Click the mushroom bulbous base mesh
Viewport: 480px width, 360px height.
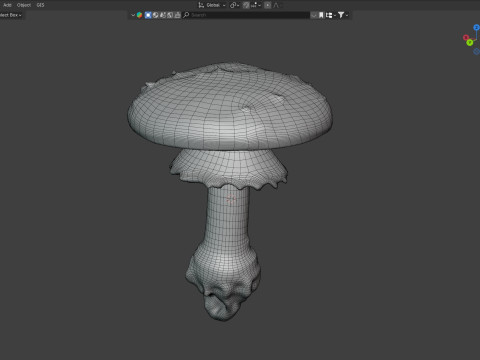pyautogui.click(x=223, y=283)
